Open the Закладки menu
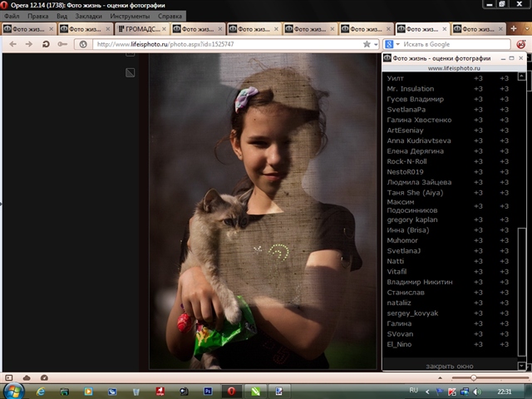This screenshot has width=532, height=399. tap(89, 16)
